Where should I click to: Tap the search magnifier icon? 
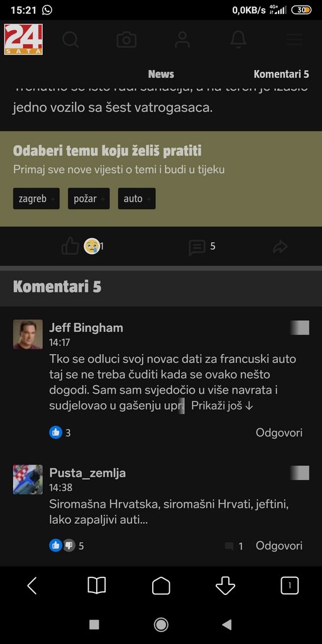coord(70,40)
